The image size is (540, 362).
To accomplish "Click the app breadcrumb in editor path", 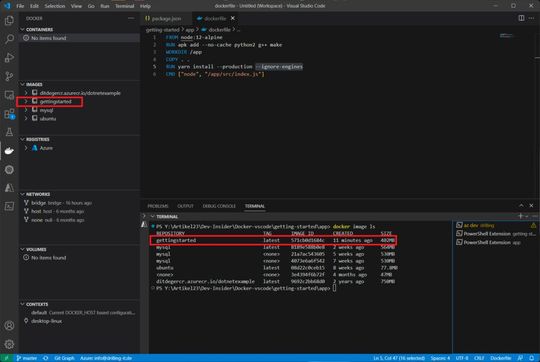I will point(190,30).
